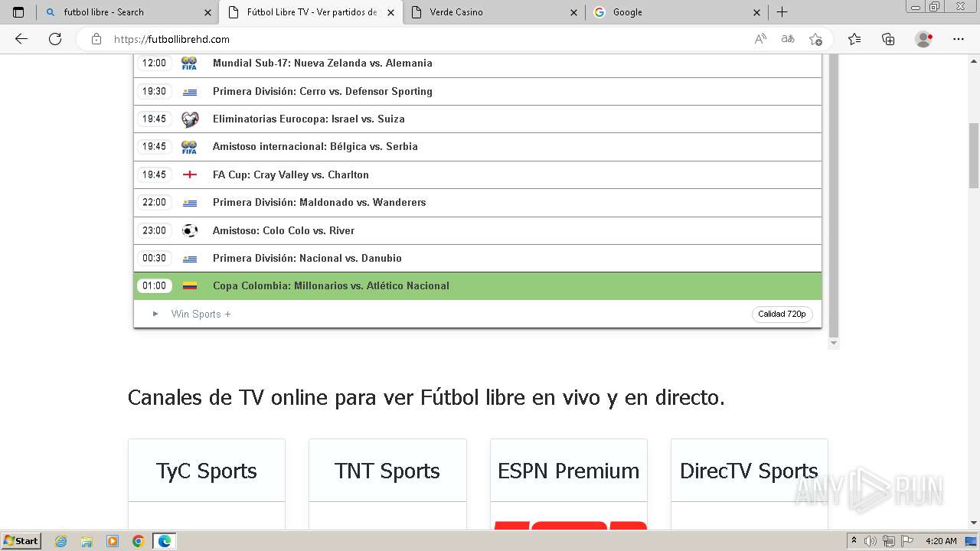Open the tab actions menu icon

(18, 12)
